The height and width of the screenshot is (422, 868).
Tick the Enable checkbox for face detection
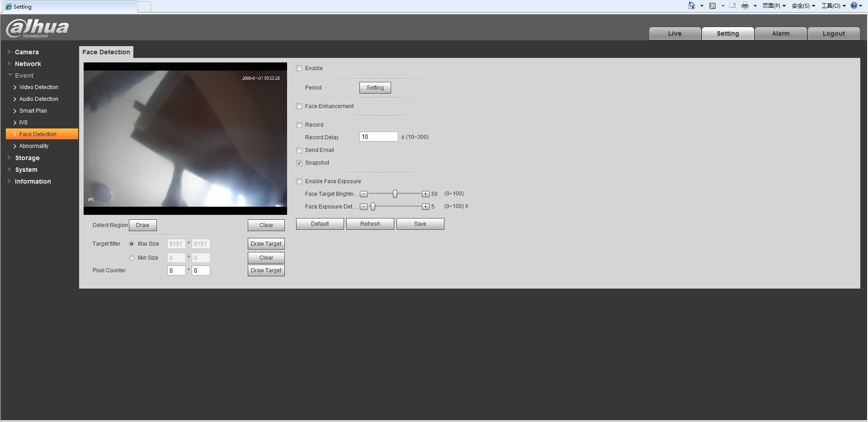(x=299, y=68)
